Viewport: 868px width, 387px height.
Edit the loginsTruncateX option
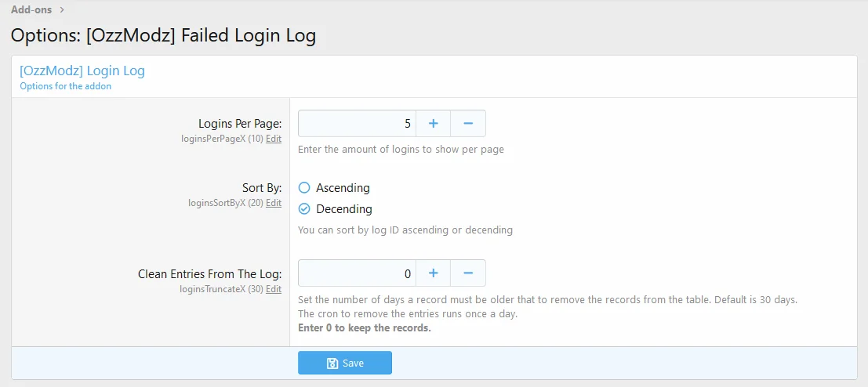273,289
